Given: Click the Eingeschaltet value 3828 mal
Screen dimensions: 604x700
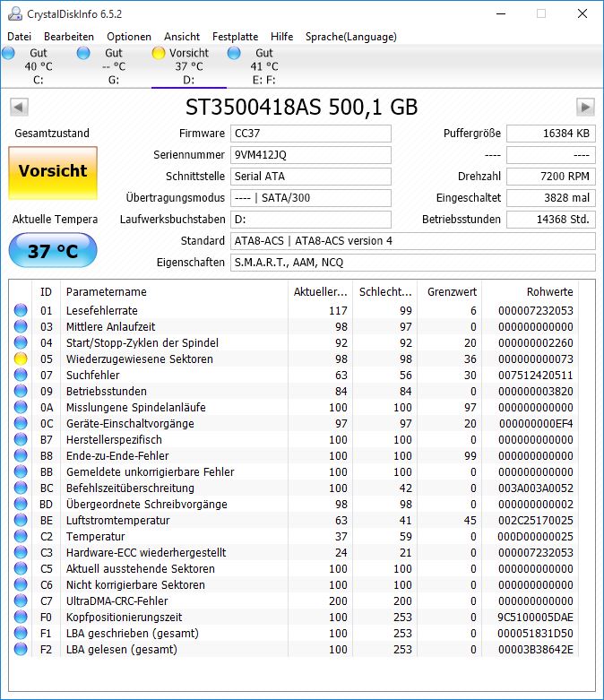Looking at the screenshot, I should (551, 198).
